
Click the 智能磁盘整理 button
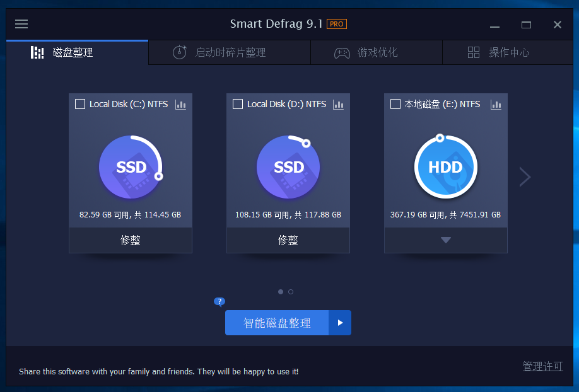pos(277,323)
